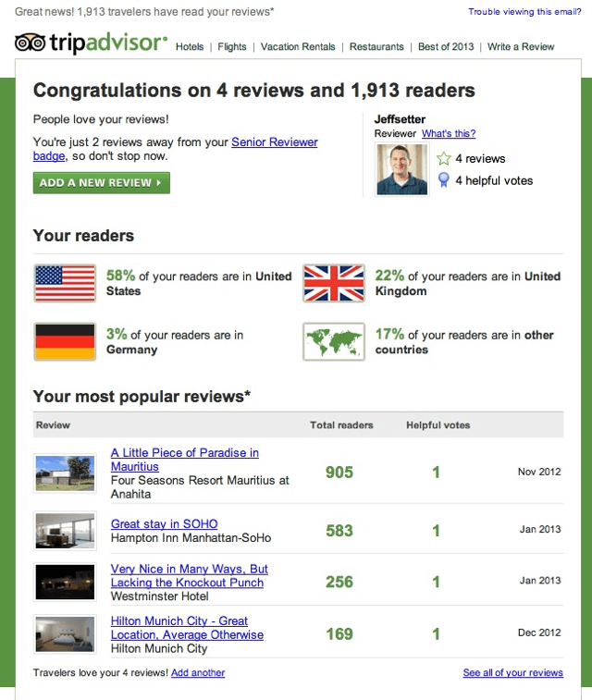Click the Total readers column header
Image resolution: width=592 pixels, height=700 pixels.
click(341, 425)
